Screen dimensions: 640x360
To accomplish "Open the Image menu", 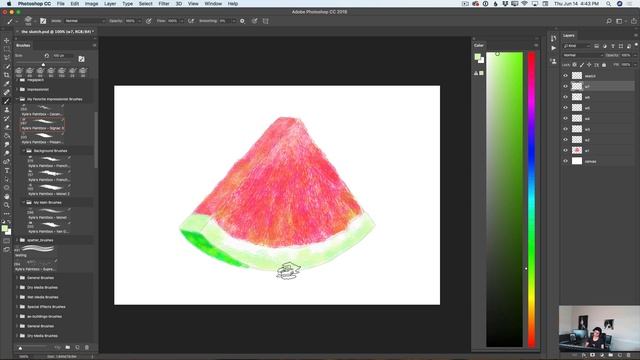I will click(91, 4).
